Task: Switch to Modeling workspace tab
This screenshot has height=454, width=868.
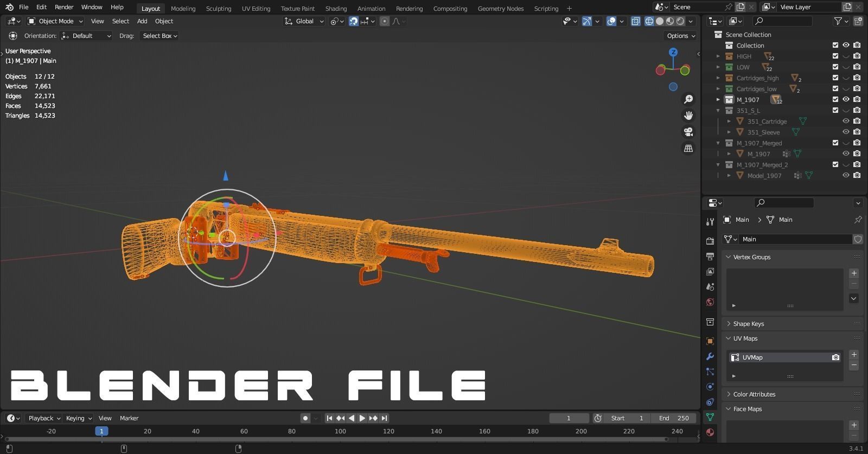Action: tap(183, 8)
